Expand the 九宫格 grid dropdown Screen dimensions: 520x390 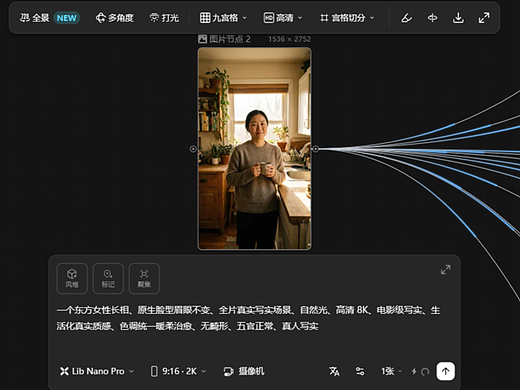(223, 18)
